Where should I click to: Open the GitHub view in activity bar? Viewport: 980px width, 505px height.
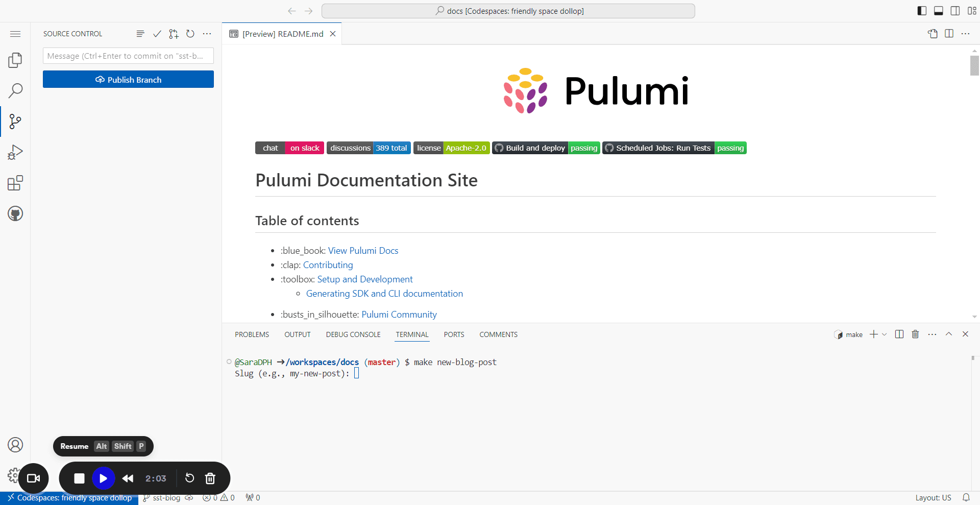[15, 213]
